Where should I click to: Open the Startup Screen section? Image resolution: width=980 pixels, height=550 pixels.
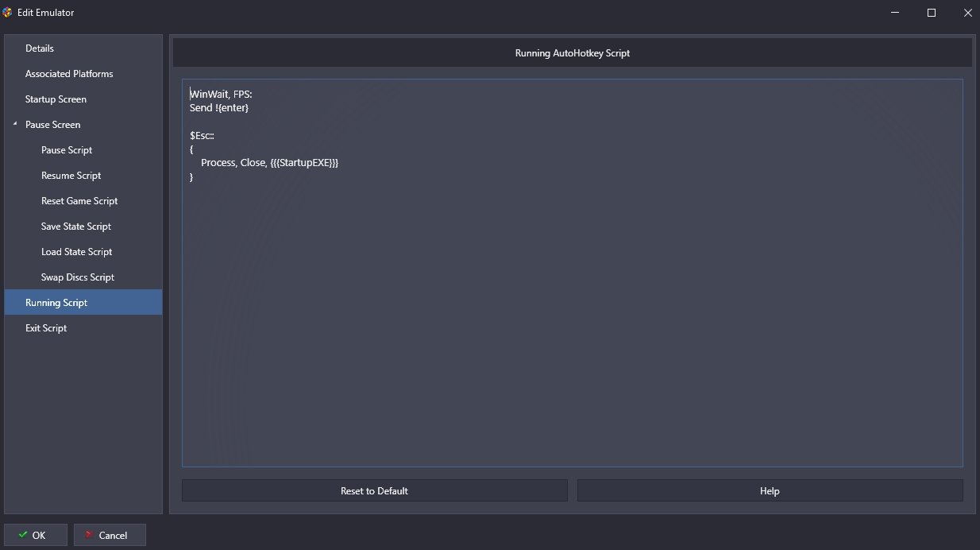[x=83, y=99]
